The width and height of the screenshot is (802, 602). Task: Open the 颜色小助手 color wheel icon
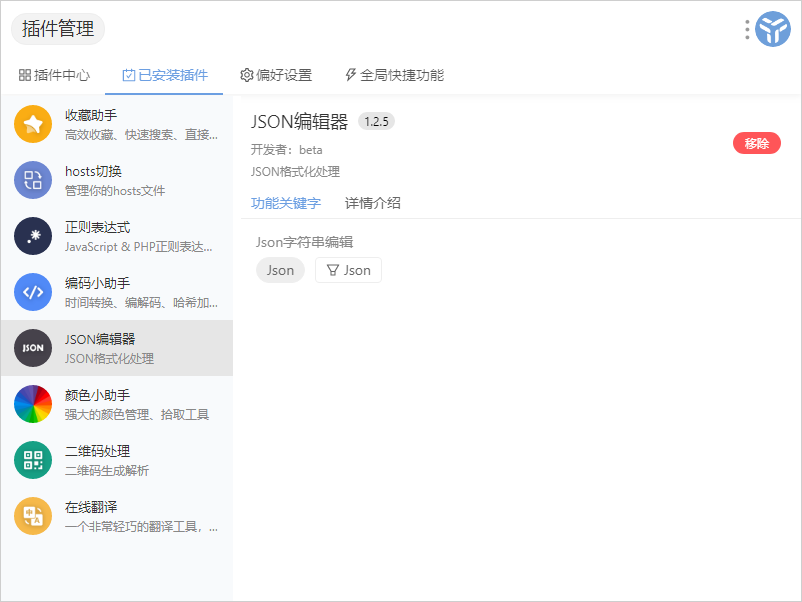point(33,404)
